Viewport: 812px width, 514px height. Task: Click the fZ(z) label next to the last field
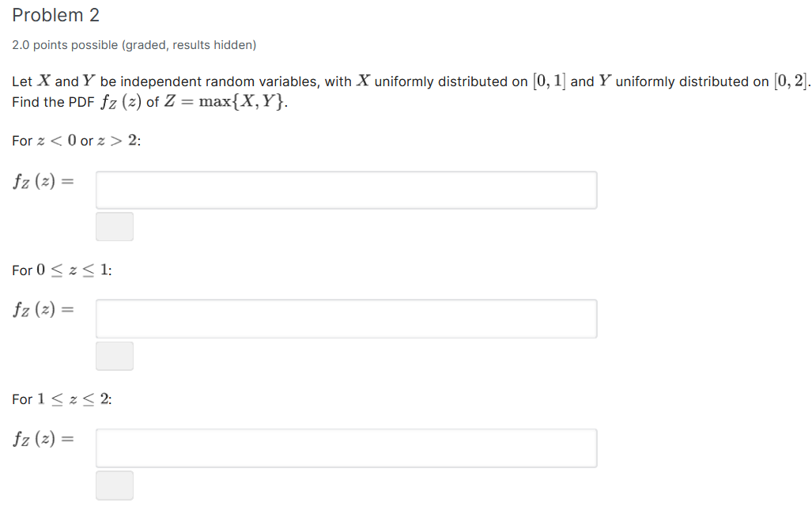pyautogui.click(x=43, y=440)
